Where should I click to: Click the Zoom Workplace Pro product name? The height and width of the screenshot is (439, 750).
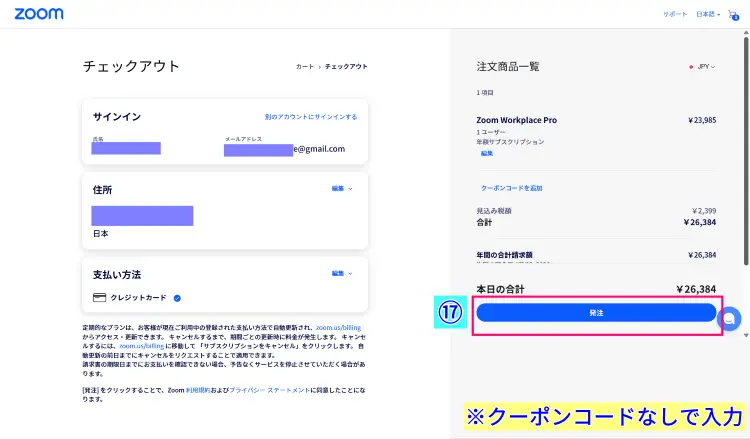click(517, 120)
